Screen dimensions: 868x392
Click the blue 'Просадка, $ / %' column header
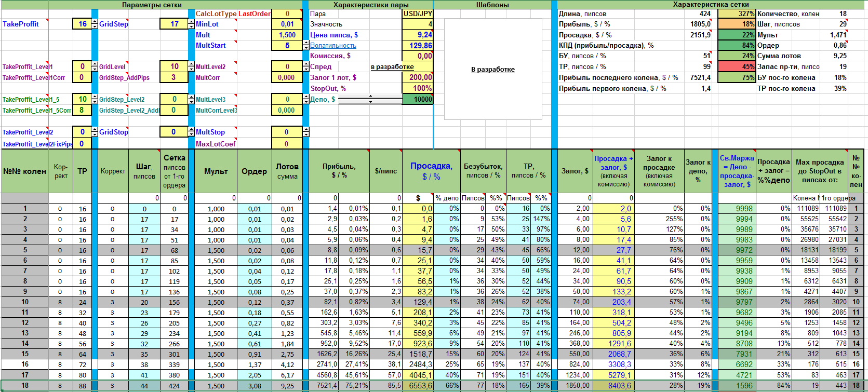pos(431,171)
